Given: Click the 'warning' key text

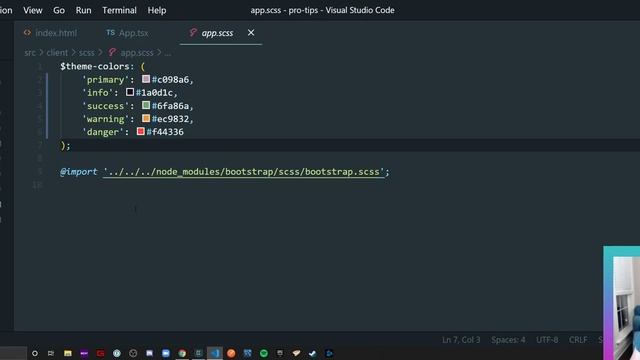Looking at the screenshot, I should click(x=105, y=119).
